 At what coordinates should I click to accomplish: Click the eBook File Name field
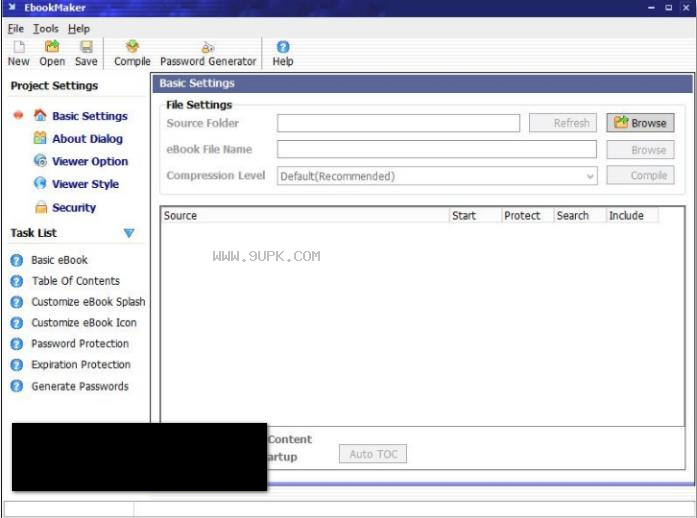(437, 149)
